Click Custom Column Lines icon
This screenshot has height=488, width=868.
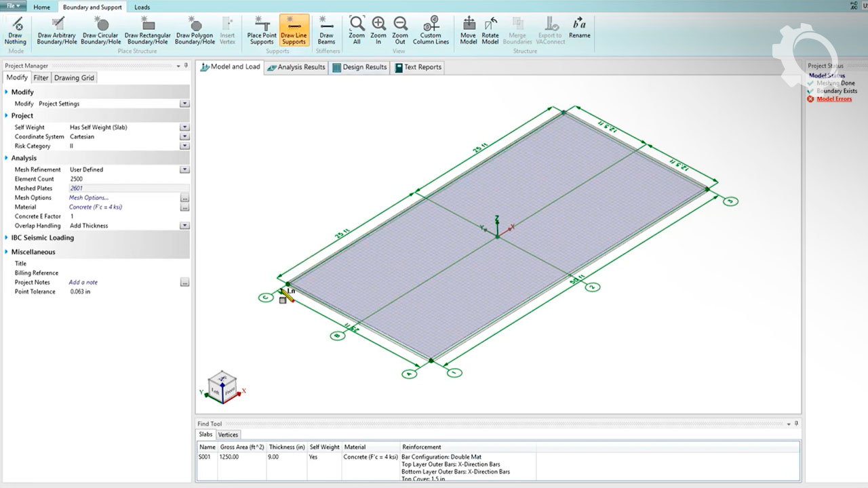tap(431, 30)
